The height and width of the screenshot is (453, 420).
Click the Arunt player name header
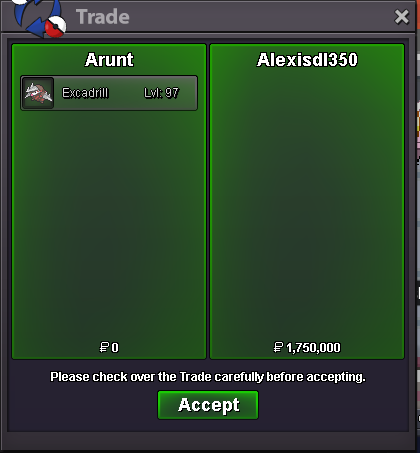[109, 60]
